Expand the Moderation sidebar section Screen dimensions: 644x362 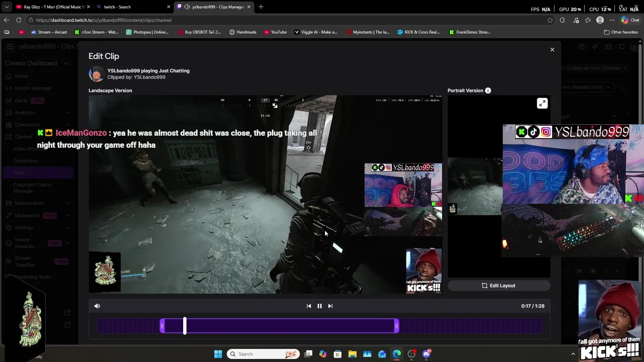click(68, 215)
